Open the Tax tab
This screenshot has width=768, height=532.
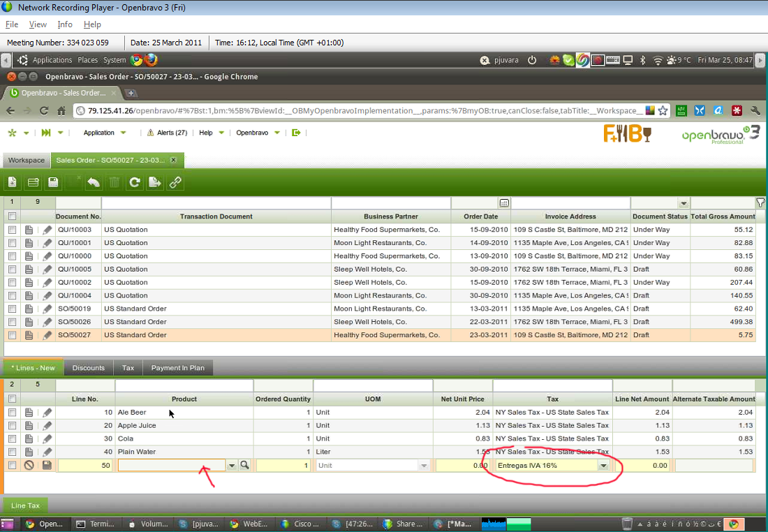click(x=128, y=368)
